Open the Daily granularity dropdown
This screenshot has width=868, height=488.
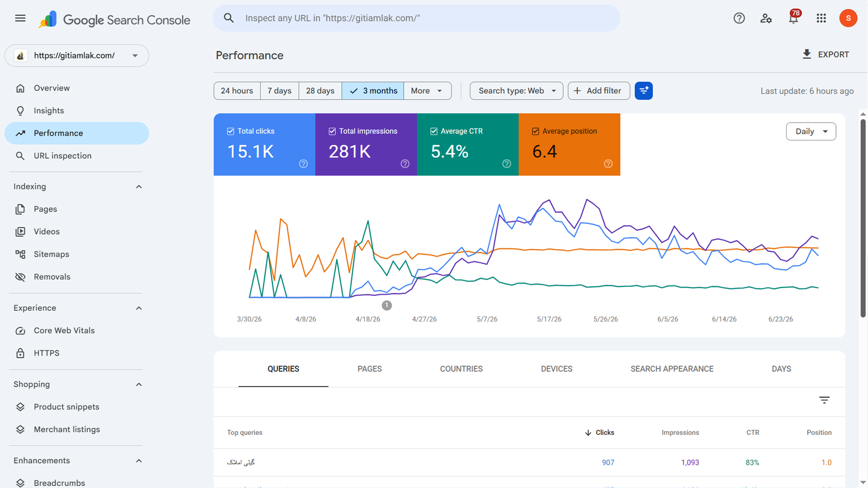[810, 131]
